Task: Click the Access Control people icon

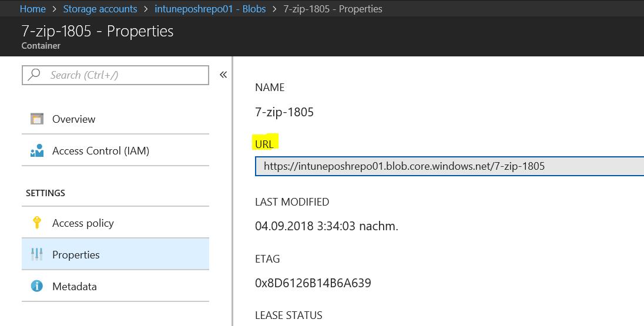Action: coord(37,151)
